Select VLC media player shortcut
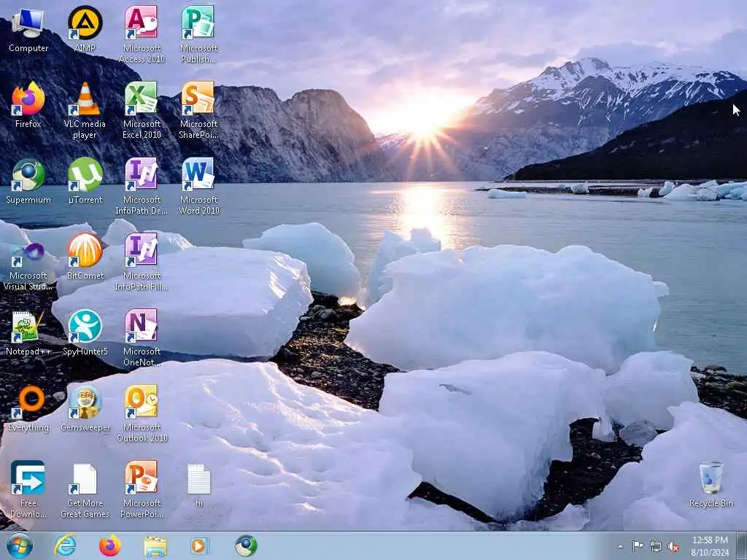 [x=85, y=111]
